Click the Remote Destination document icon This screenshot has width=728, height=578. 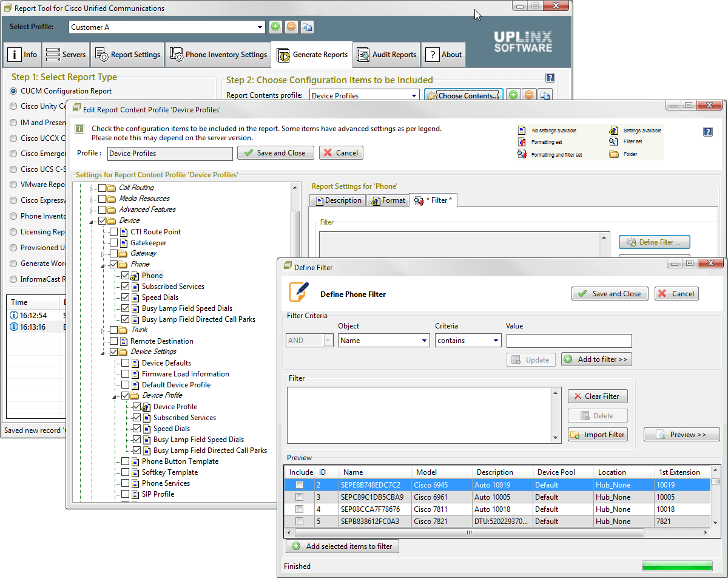124,341
